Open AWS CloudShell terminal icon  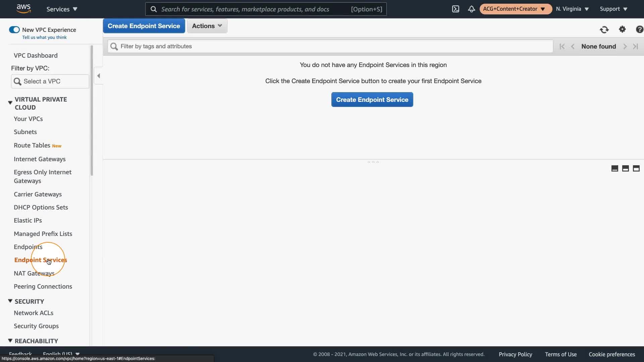455,9
